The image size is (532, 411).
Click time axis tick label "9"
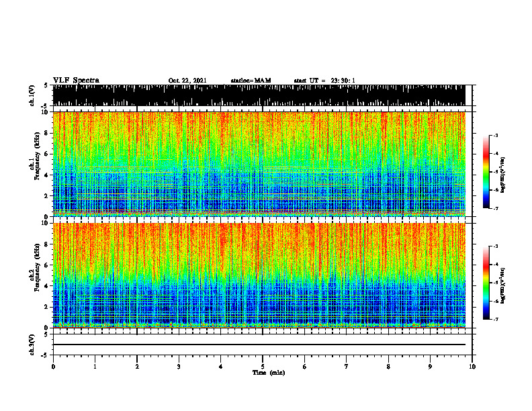(430, 367)
